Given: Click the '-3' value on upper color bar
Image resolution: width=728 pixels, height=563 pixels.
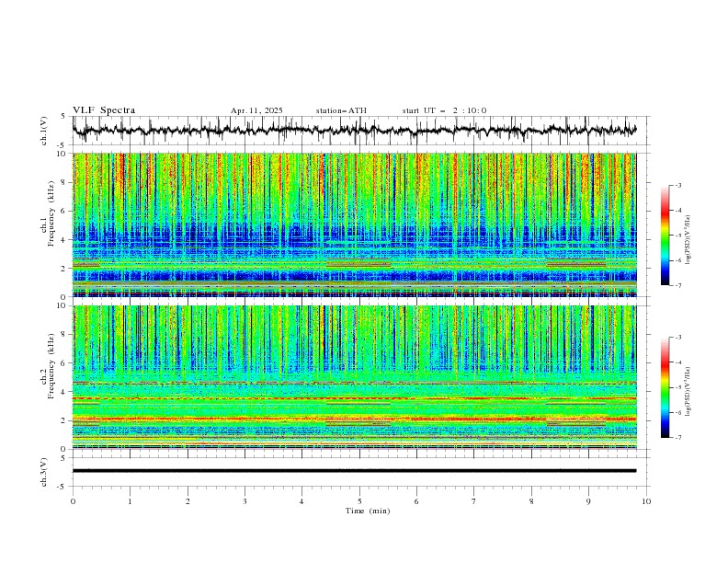Looking at the screenshot, I should click(677, 185).
